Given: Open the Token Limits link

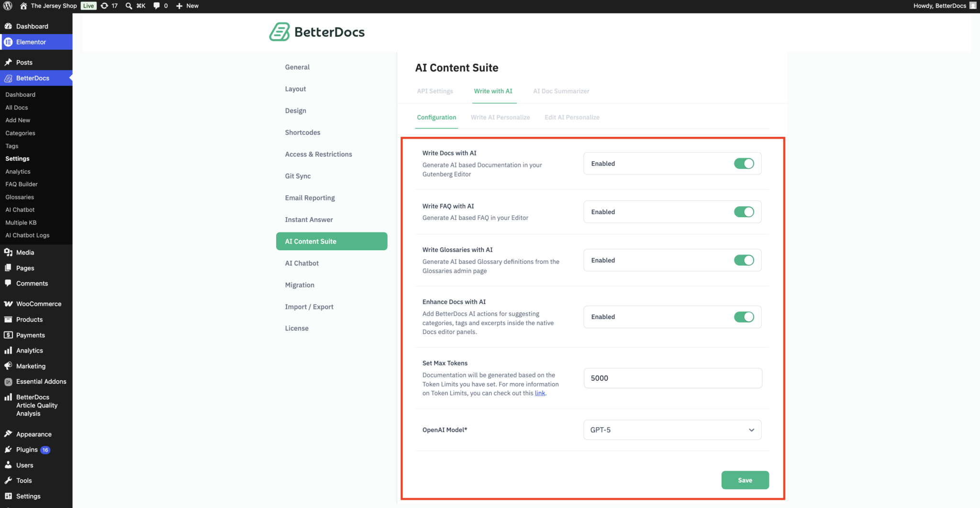Looking at the screenshot, I should coord(540,393).
